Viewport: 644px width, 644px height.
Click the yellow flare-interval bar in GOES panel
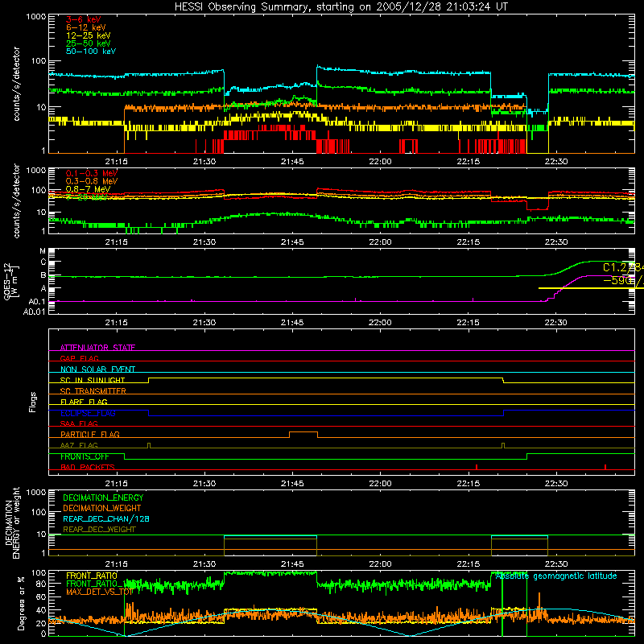click(x=591, y=288)
